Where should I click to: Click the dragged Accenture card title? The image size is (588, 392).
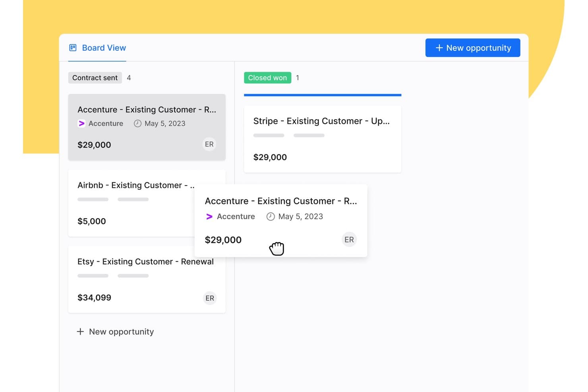281,201
